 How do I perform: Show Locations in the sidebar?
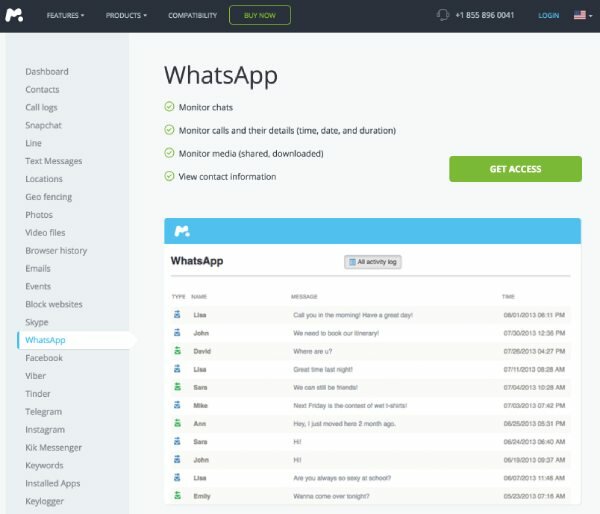tap(44, 179)
